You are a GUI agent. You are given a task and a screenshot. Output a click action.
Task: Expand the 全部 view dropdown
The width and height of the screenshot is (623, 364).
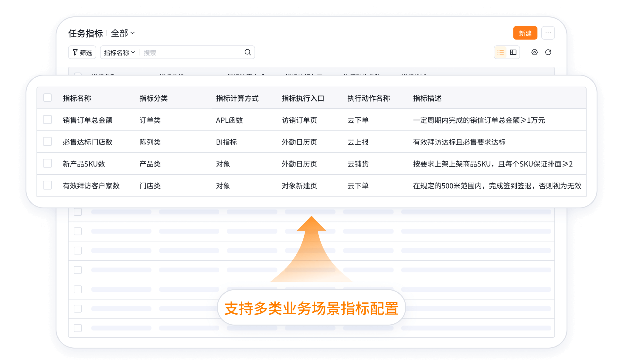coord(123,33)
